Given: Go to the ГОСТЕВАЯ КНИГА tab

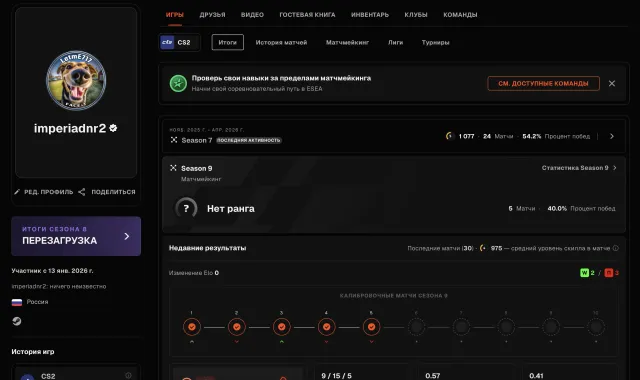Looking at the screenshot, I should point(307,15).
